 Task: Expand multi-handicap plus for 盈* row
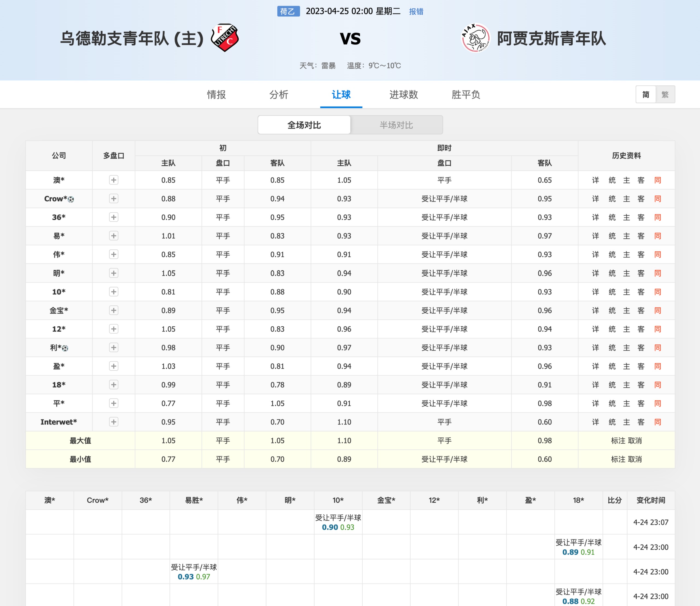coord(114,366)
